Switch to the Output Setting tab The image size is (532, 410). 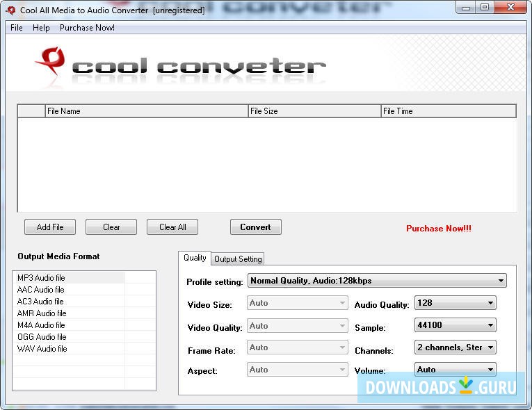click(238, 259)
